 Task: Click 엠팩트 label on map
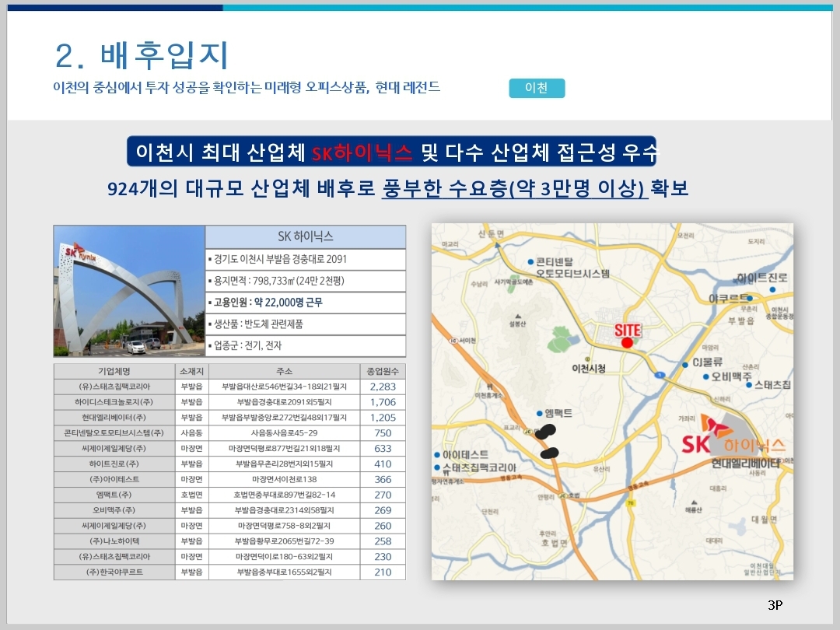pyautogui.click(x=558, y=413)
